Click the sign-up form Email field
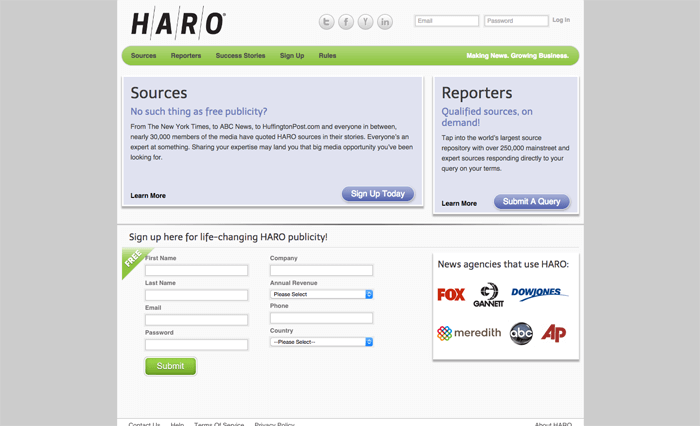The width and height of the screenshot is (700, 426). pos(196,320)
